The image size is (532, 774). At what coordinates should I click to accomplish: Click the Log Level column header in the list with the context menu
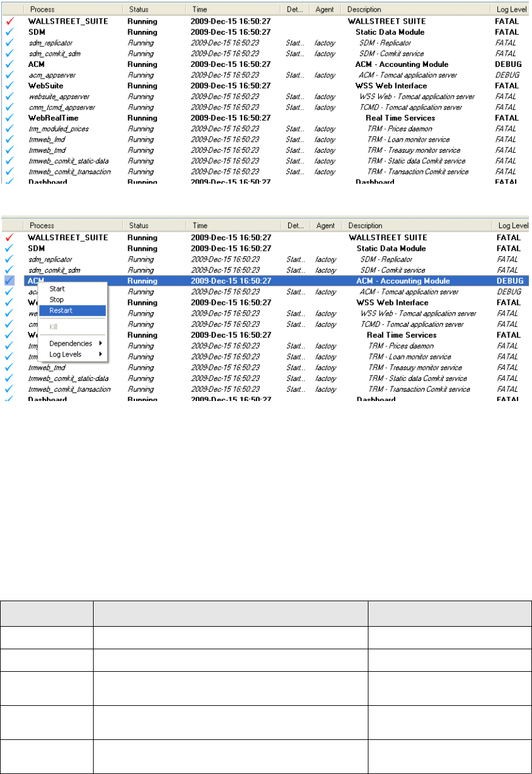coord(512,226)
